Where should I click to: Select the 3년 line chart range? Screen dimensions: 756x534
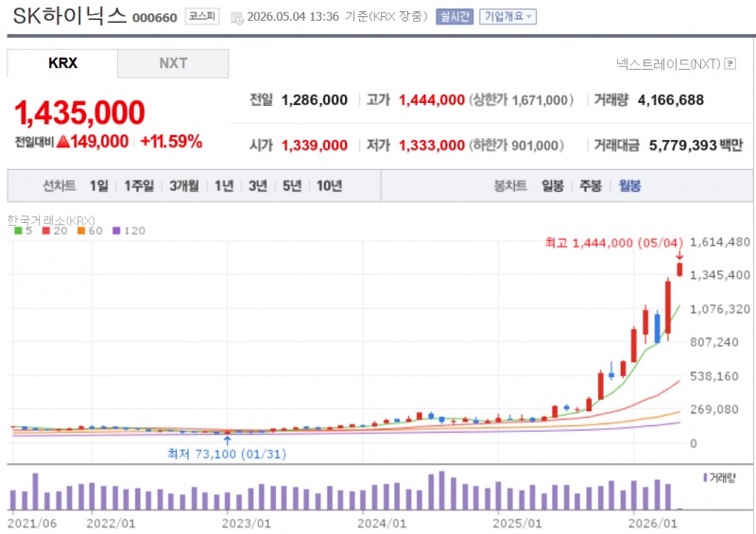pos(257,185)
